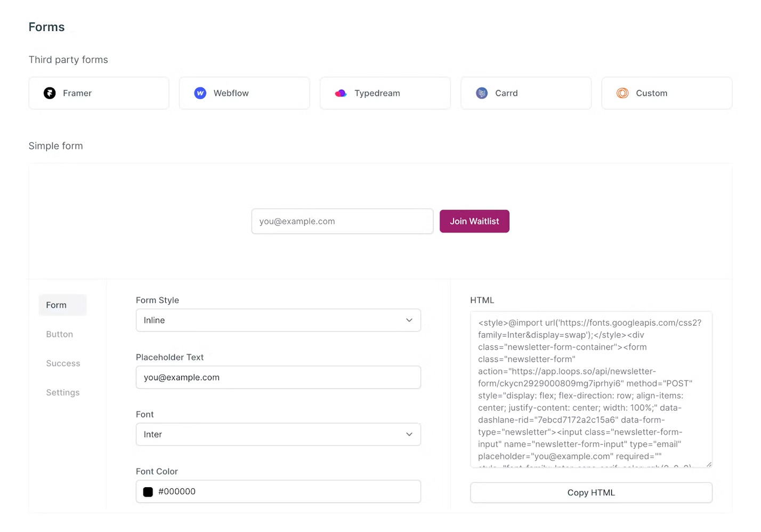
Task: Click the Webflow logo icon
Action: tap(200, 93)
